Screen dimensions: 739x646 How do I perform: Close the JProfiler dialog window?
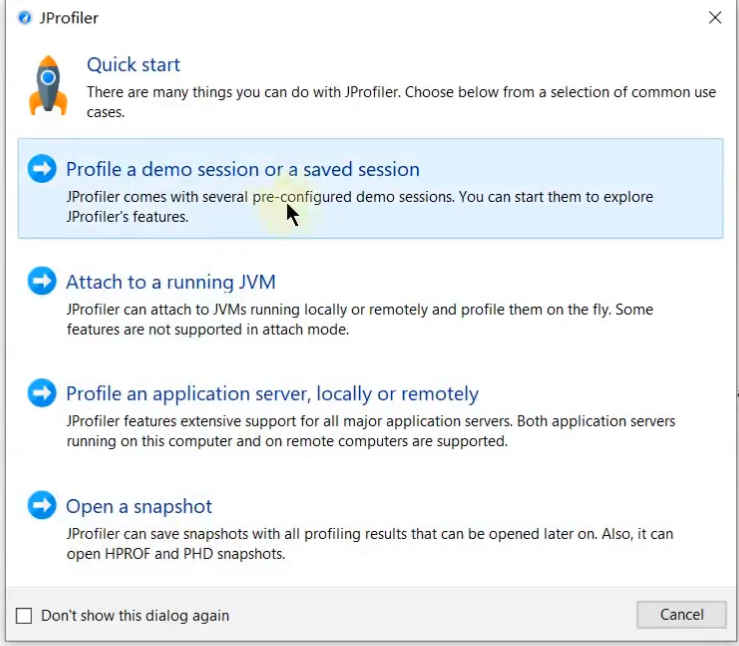715,18
